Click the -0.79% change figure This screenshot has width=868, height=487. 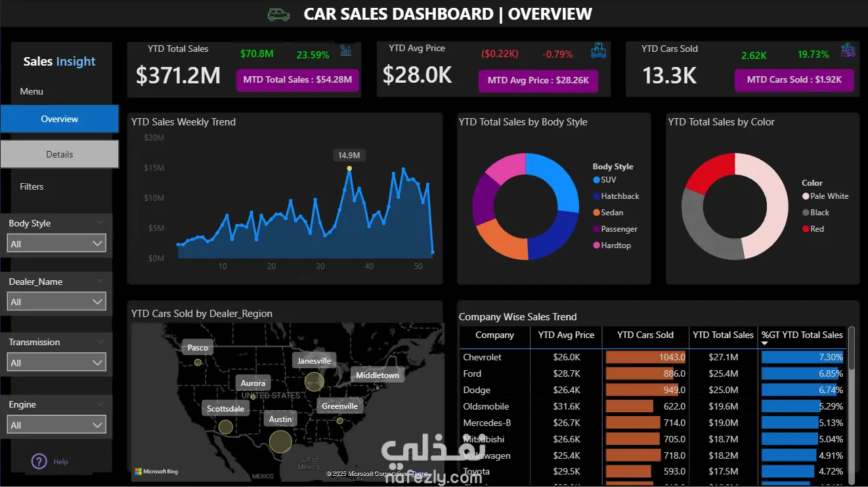(557, 54)
